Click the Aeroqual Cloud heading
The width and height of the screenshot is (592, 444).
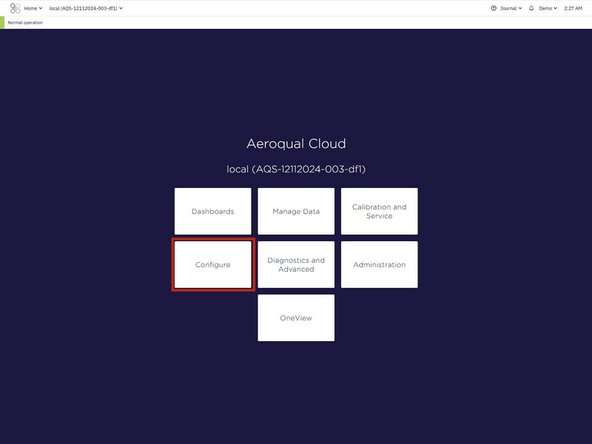tap(296, 143)
